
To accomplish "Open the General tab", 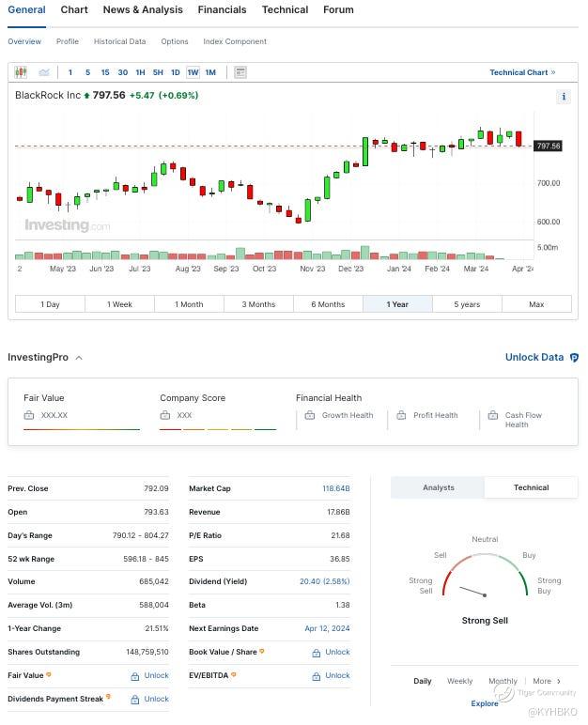I will (x=26, y=9).
